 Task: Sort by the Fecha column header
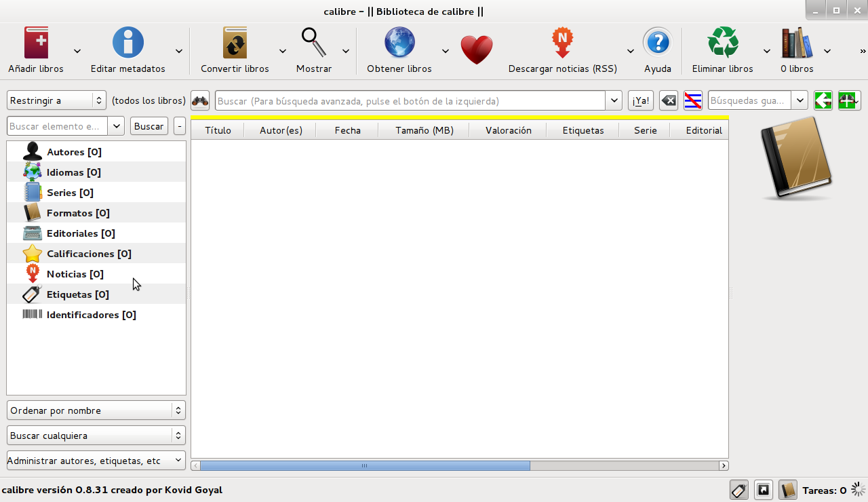[347, 130]
